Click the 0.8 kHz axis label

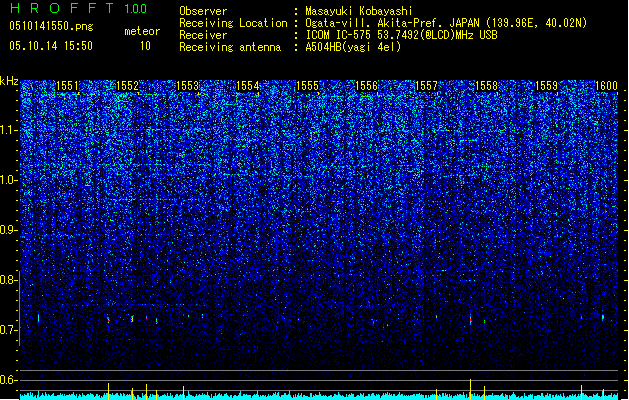point(9,279)
